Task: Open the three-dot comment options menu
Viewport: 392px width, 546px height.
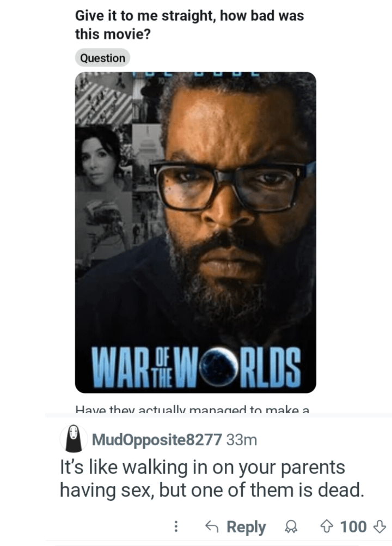Action: click(176, 526)
